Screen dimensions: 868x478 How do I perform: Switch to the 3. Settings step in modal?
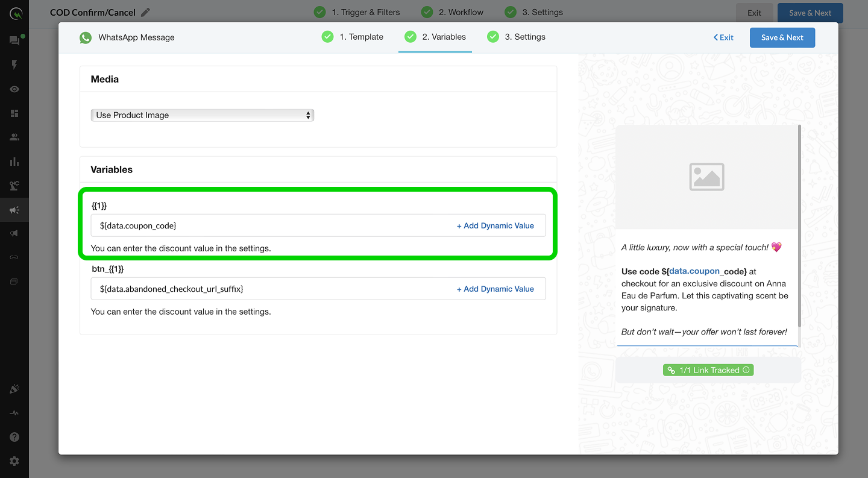[x=517, y=37]
